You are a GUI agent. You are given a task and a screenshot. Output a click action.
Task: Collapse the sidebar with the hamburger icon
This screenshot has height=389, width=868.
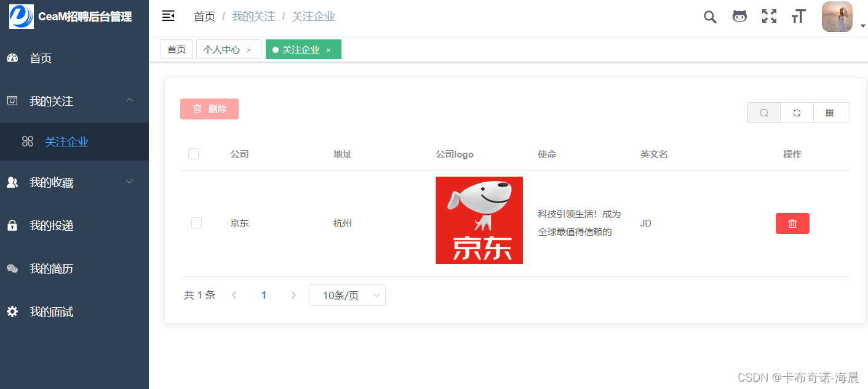coord(168,16)
